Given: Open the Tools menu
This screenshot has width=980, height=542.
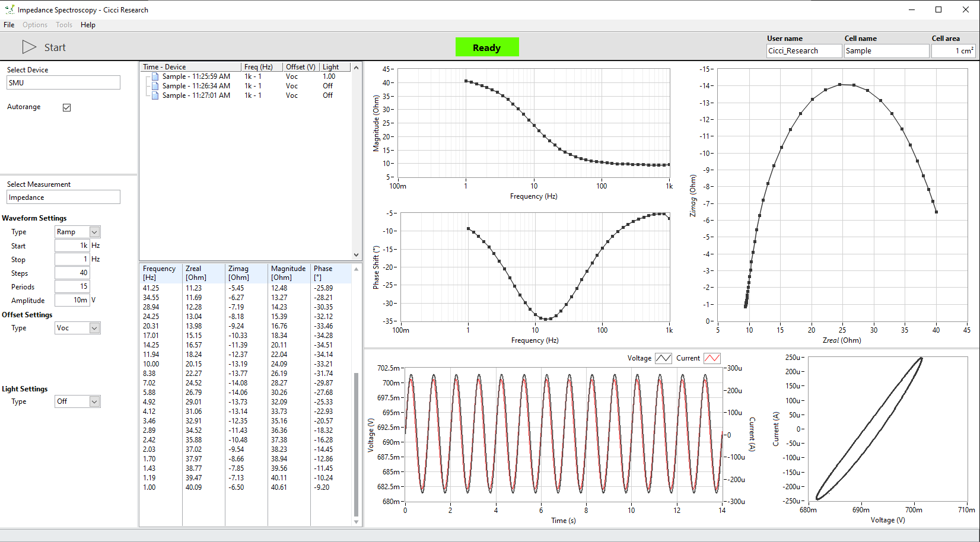Looking at the screenshot, I should 64,25.
